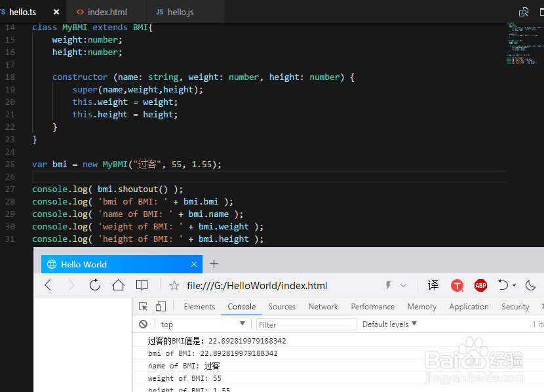544x392 pixels.
Task: Click the console Filter input field
Action: click(306, 324)
